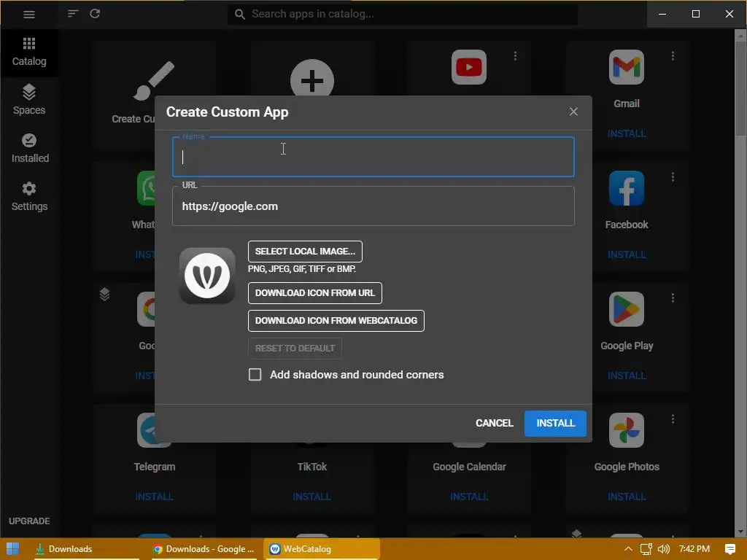Click the scrollbar down arrow
The height and width of the screenshot is (560, 747).
(740, 532)
